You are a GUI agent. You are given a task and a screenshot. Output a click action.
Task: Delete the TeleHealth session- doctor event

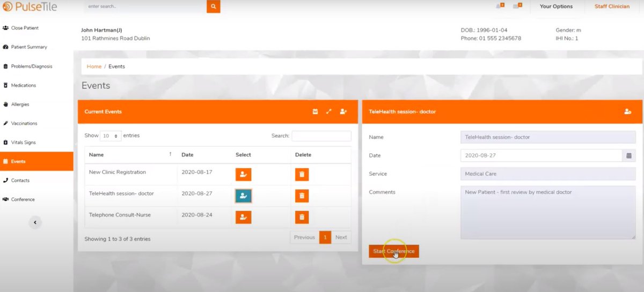click(302, 196)
